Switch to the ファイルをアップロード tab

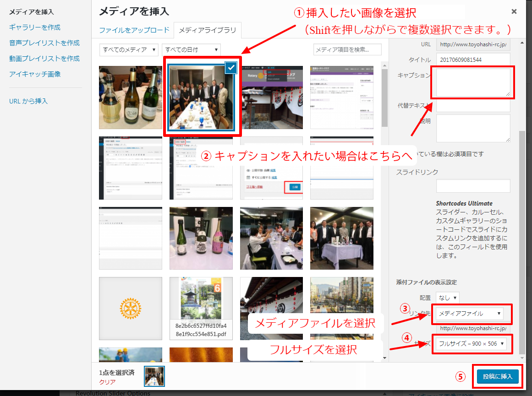[134, 30]
